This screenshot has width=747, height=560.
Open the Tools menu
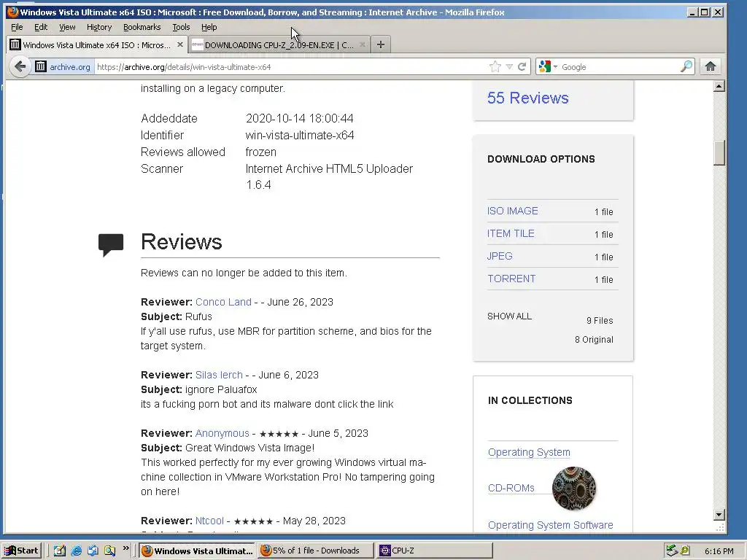pos(181,27)
